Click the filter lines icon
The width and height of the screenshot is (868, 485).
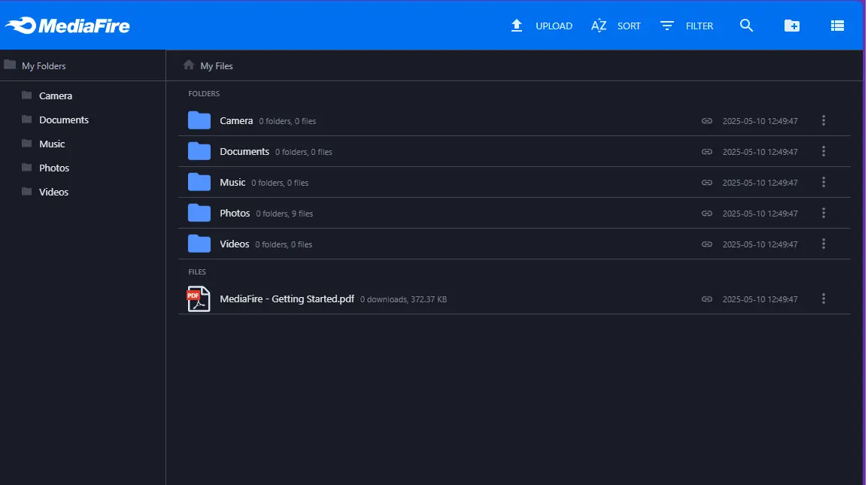point(667,26)
